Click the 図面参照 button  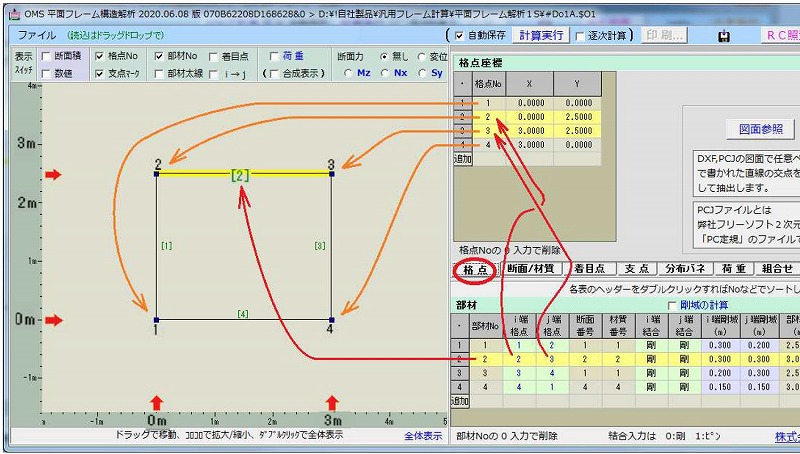761,129
